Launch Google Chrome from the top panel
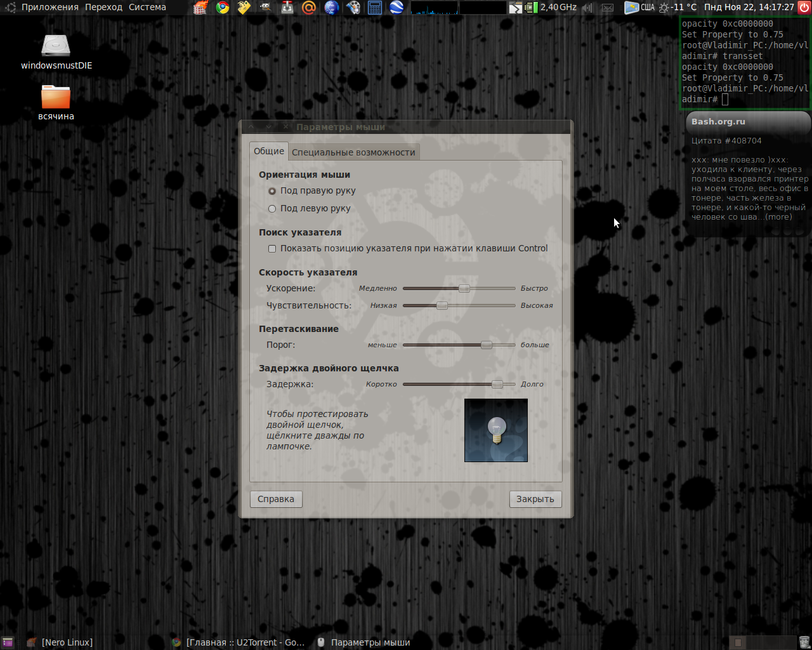812x650 pixels. 222,8
